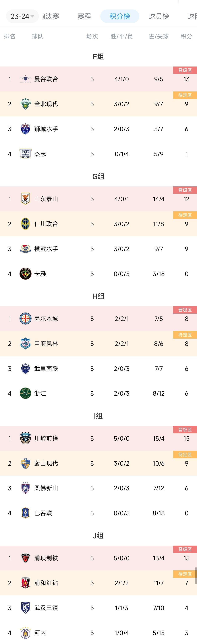Tap the 全北现代 Jeonbuk badge
This screenshot has width=197, height=644.
pyautogui.click(x=26, y=104)
